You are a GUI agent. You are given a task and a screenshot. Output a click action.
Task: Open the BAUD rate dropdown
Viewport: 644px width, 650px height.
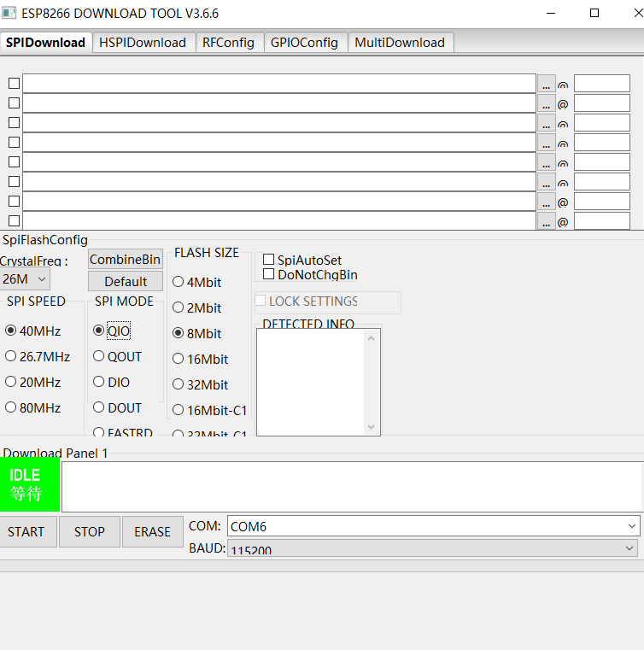click(432, 548)
